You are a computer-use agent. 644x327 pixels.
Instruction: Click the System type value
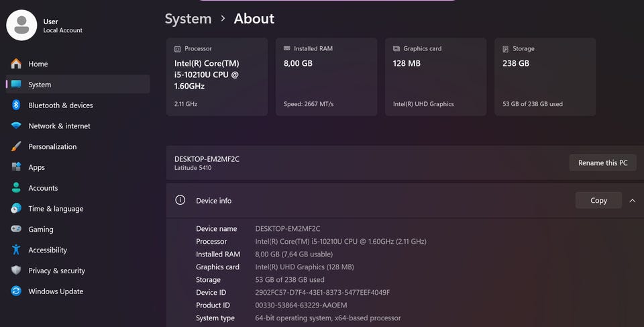click(x=328, y=318)
